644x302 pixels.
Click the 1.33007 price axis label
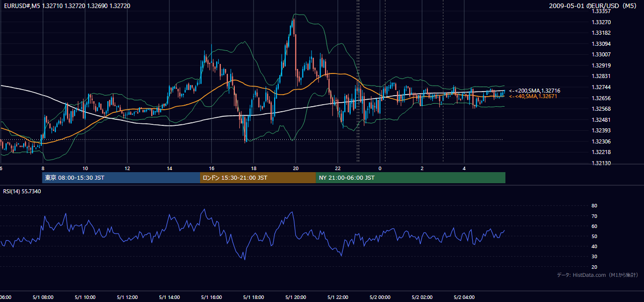(601, 54)
